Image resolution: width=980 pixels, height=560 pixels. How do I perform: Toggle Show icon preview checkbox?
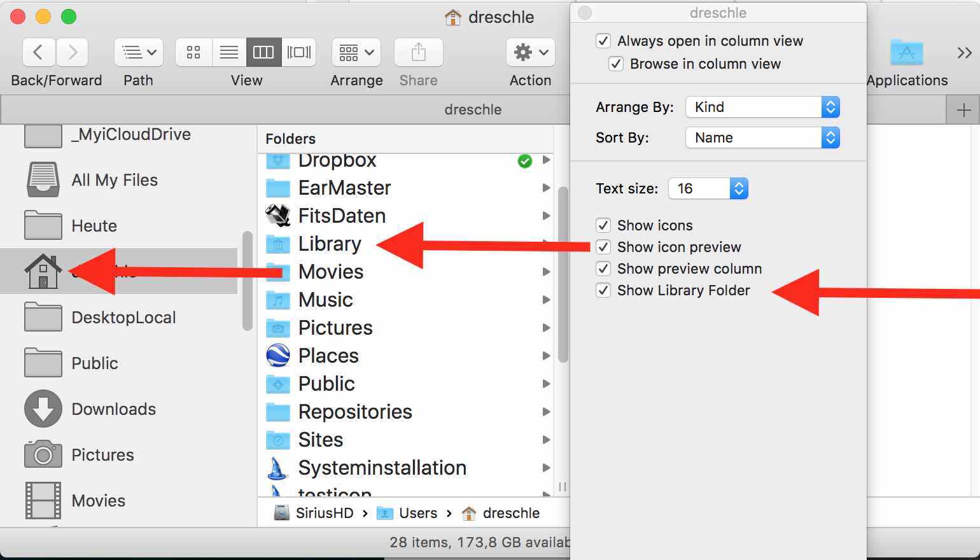(x=603, y=247)
